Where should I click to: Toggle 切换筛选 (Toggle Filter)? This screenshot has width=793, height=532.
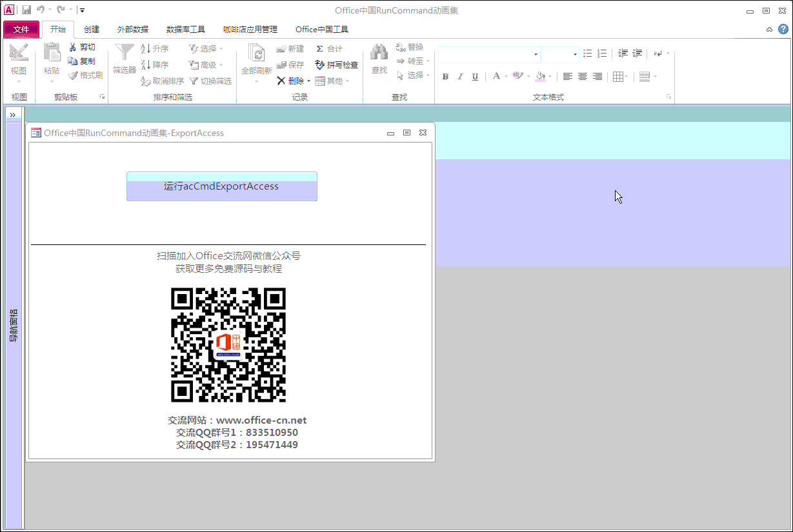tap(210, 81)
